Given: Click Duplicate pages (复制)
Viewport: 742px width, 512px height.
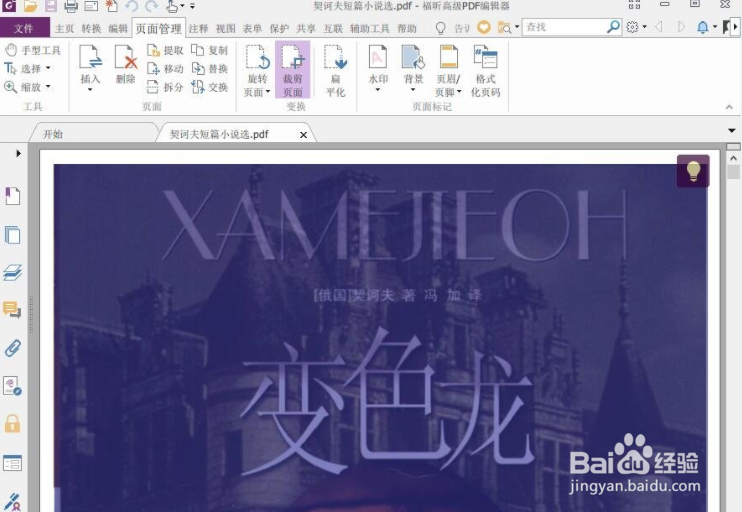Looking at the screenshot, I should pyautogui.click(x=210, y=50).
